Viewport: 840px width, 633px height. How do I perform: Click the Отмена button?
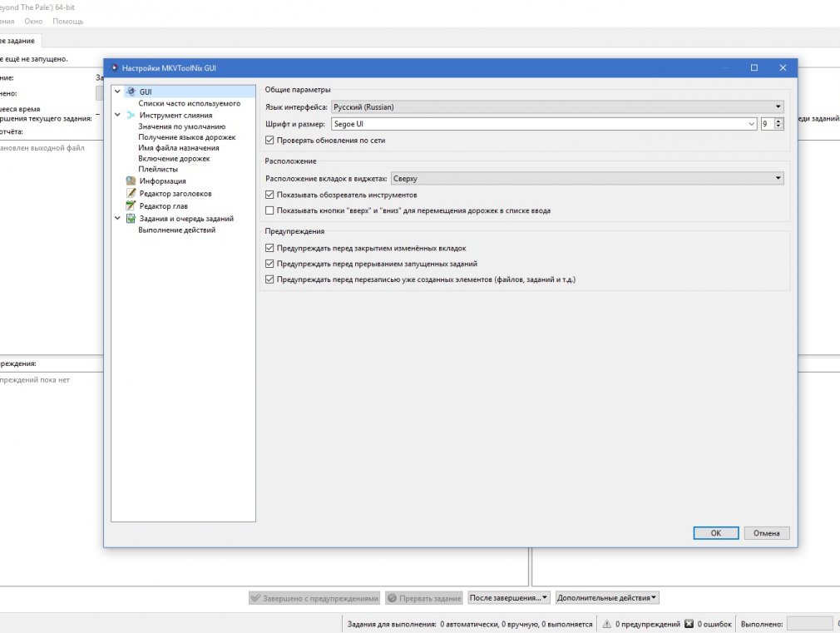pyautogui.click(x=767, y=533)
